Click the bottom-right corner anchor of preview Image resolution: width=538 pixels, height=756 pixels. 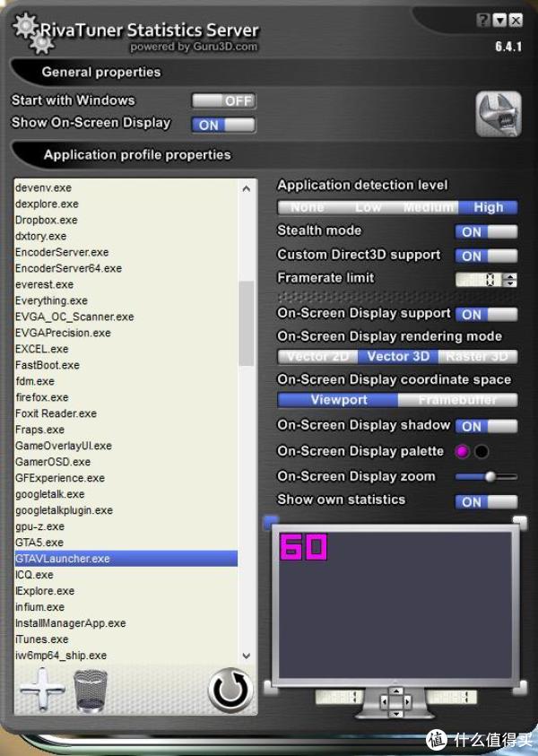(520, 687)
